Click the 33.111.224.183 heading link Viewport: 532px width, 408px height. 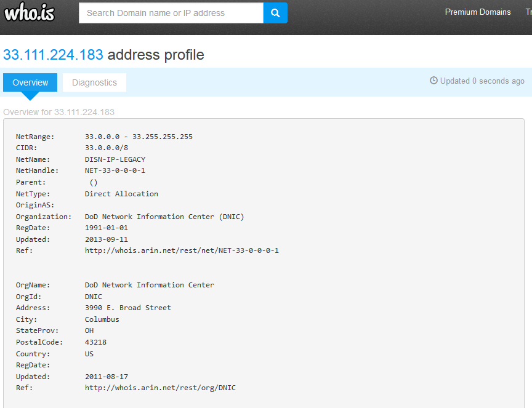tap(53, 55)
